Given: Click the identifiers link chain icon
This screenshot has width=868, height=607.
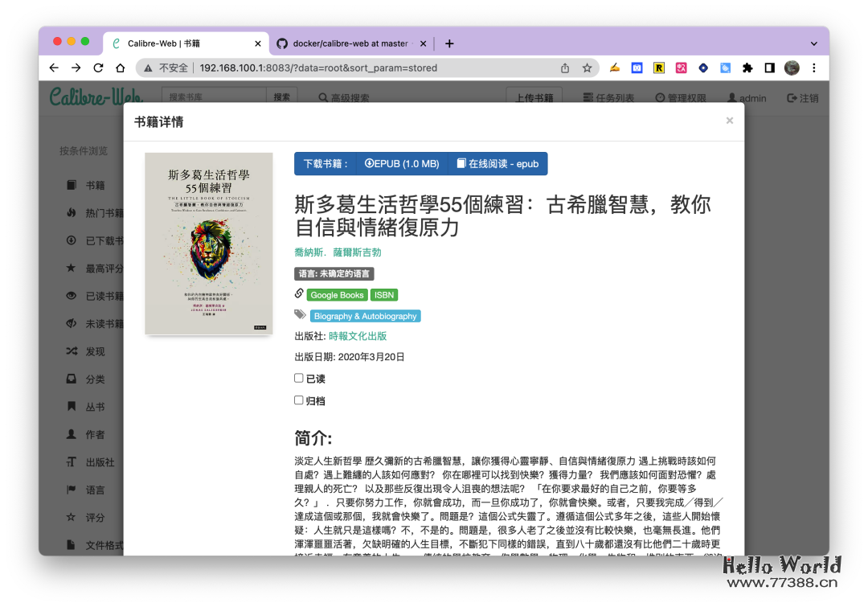Looking at the screenshot, I should pyautogui.click(x=299, y=293).
